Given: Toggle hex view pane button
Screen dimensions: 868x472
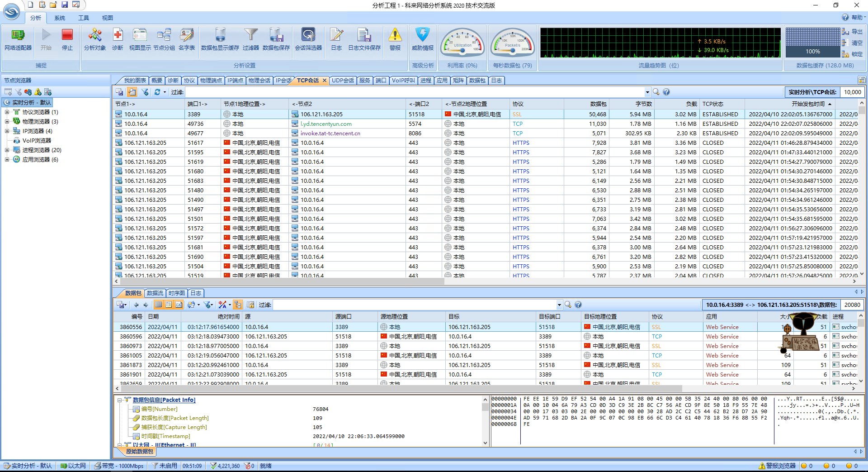Looking at the screenshot, I should (x=179, y=305).
